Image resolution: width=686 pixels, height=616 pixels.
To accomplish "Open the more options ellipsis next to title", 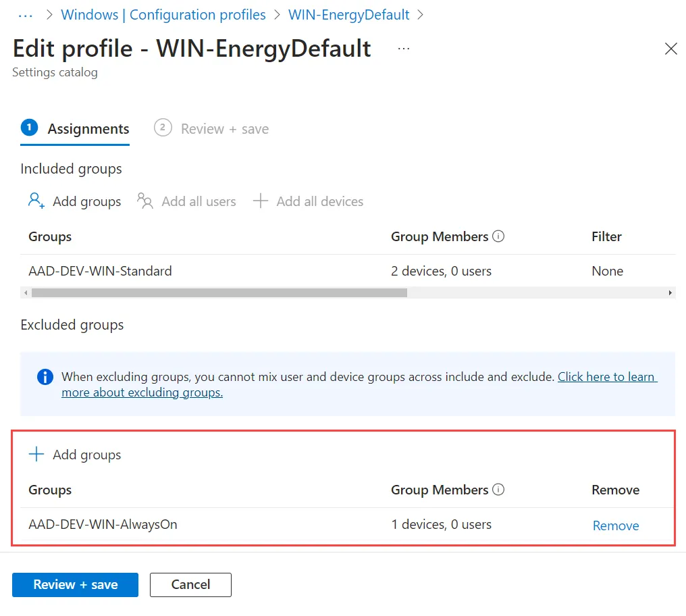I will 404,49.
